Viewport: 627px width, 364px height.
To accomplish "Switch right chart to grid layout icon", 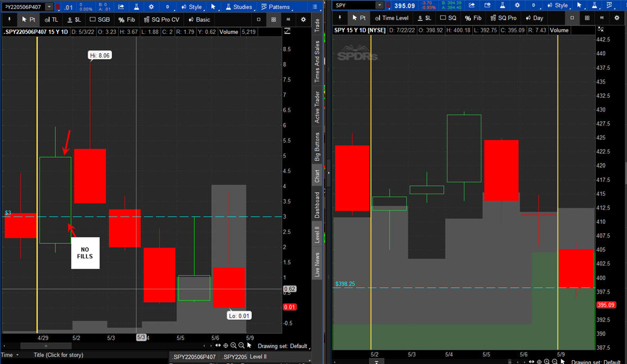I will click(x=587, y=17).
